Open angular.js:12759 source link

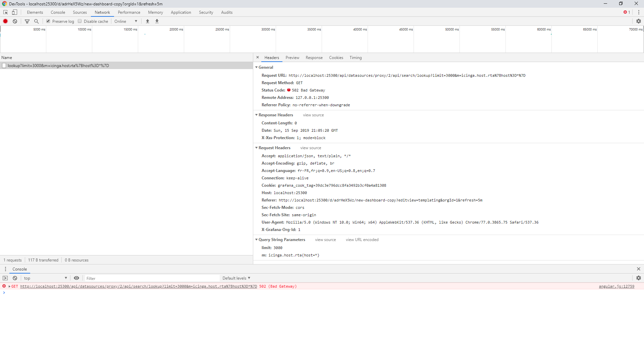coord(616,286)
